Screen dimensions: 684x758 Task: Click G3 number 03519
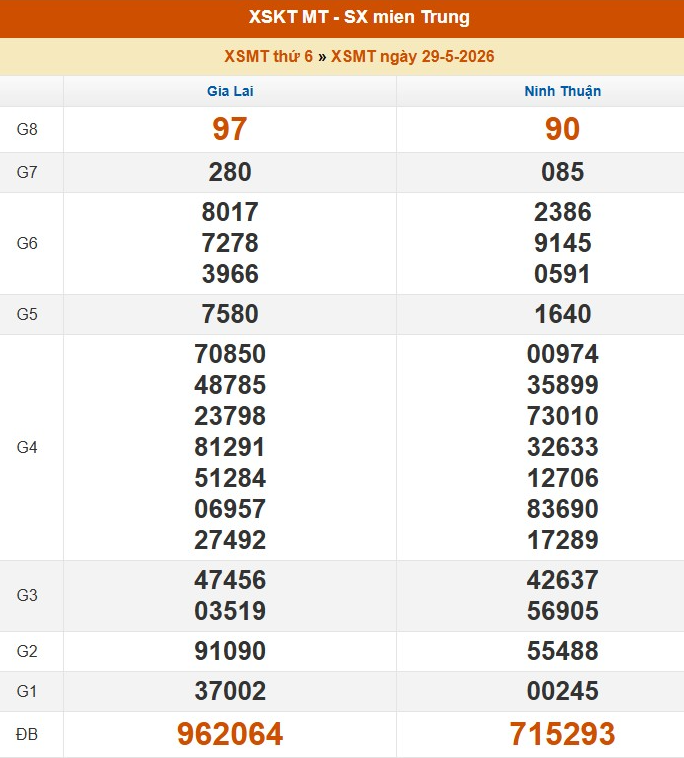[x=230, y=611]
